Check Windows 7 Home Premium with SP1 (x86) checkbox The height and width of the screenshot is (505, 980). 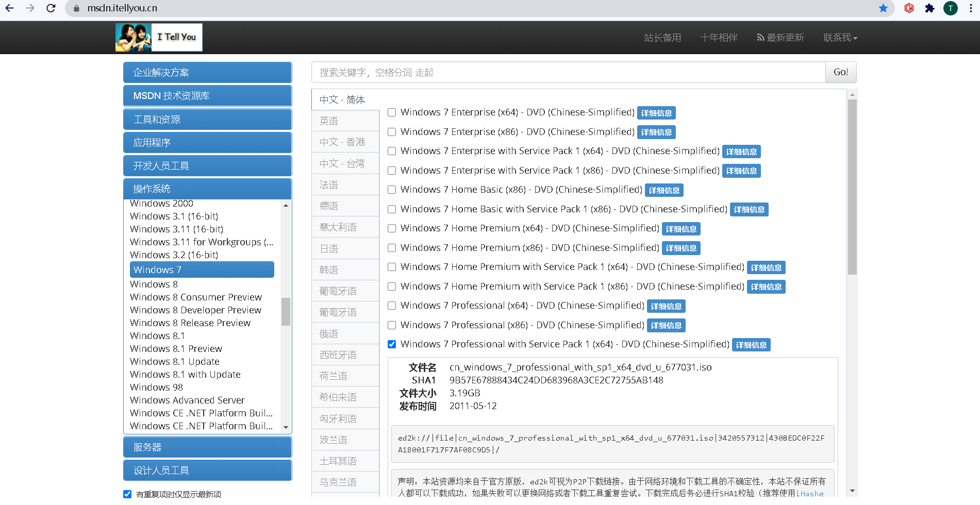click(x=392, y=287)
